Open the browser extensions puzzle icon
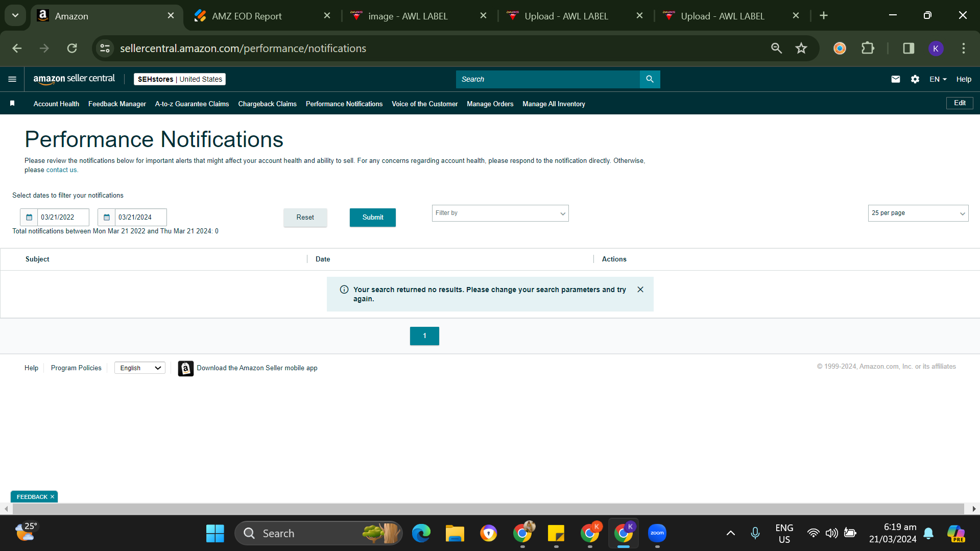Screen dimensions: 980x551 [867, 49]
